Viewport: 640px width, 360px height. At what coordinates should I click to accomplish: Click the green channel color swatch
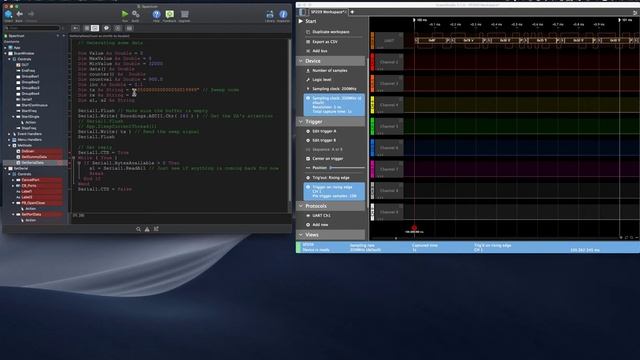click(x=372, y=126)
